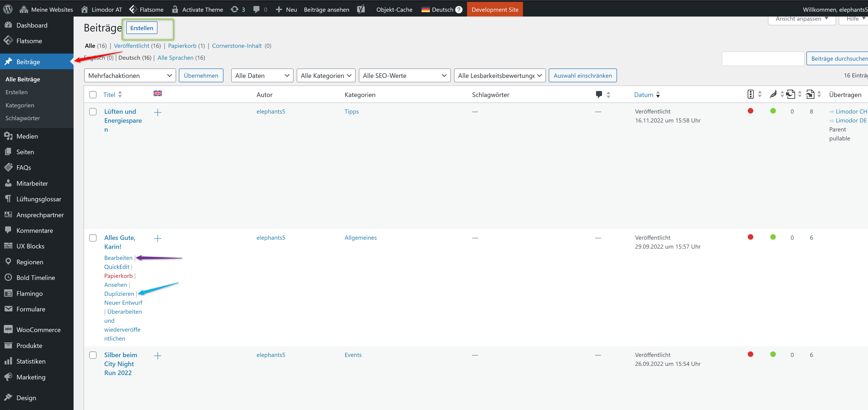Click the comments bubble column header icon
This screenshot has height=410, width=868.
598,94
